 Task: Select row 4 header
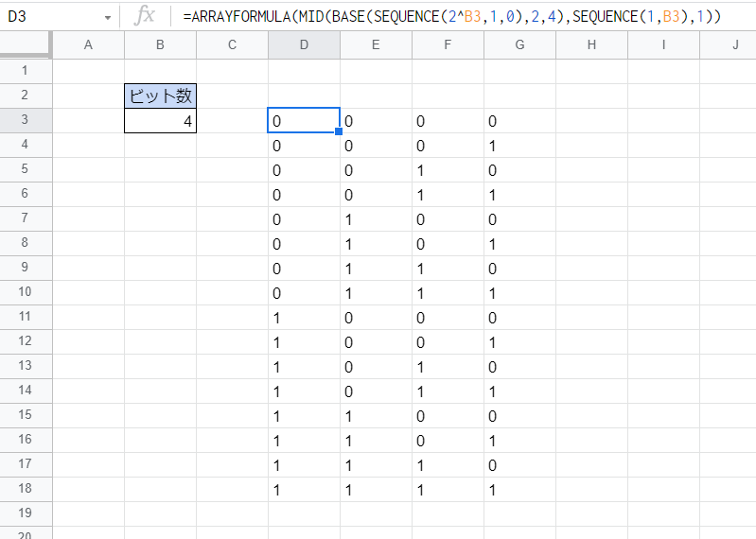point(25,145)
